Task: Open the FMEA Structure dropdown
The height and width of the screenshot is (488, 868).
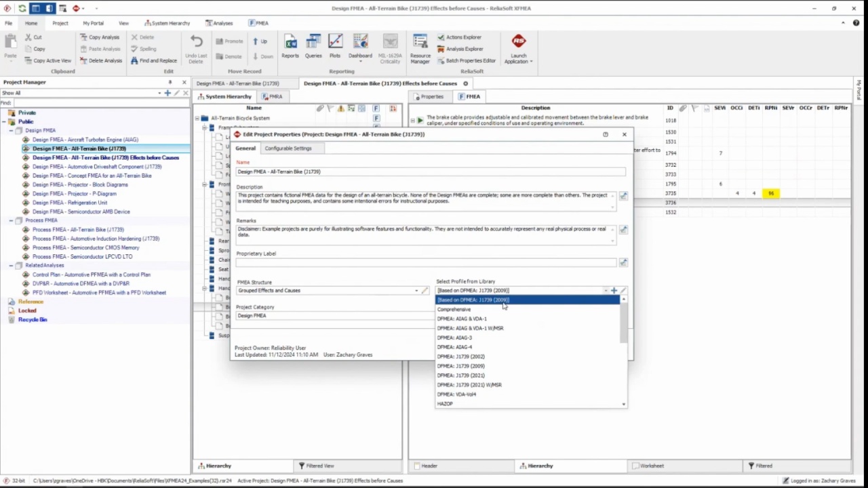Action: [x=416, y=291]
